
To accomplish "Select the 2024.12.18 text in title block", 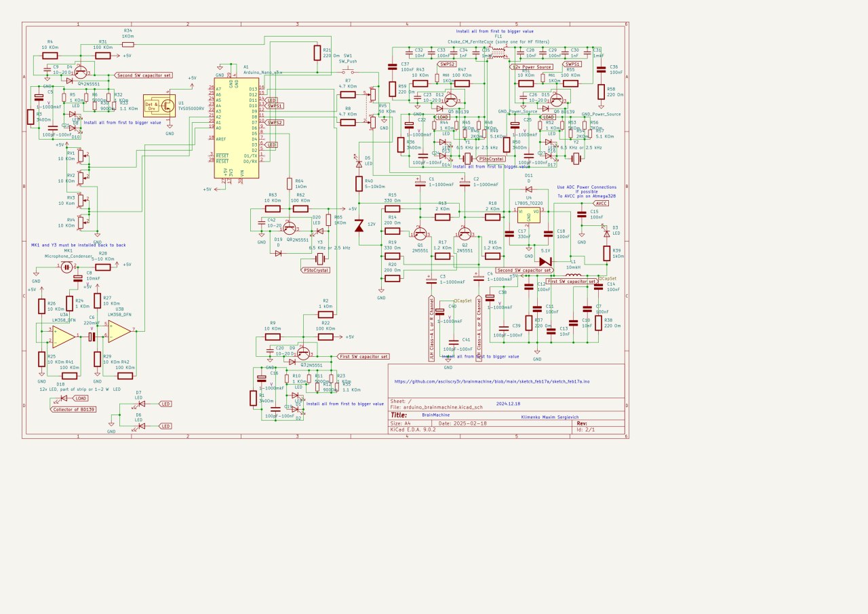I will click(510, 403).
